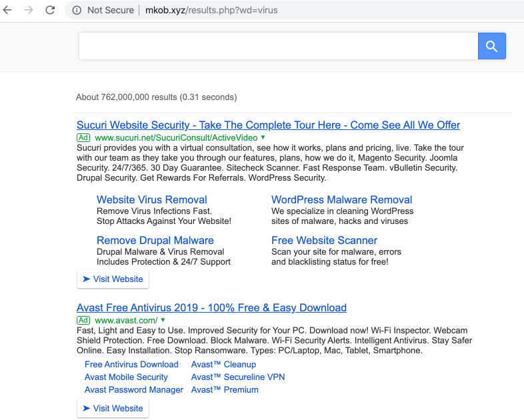Open the Sucuri Website Security headline link

coord(268,125)
